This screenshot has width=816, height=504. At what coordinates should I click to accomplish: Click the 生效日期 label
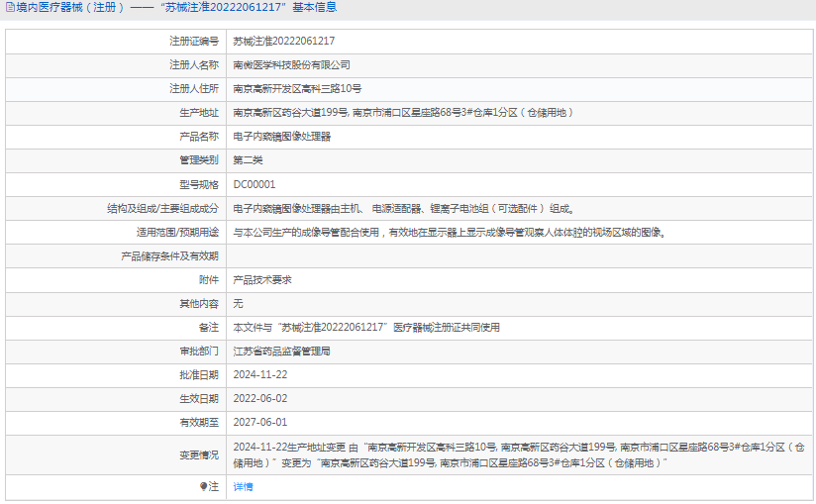pos(199,399)
